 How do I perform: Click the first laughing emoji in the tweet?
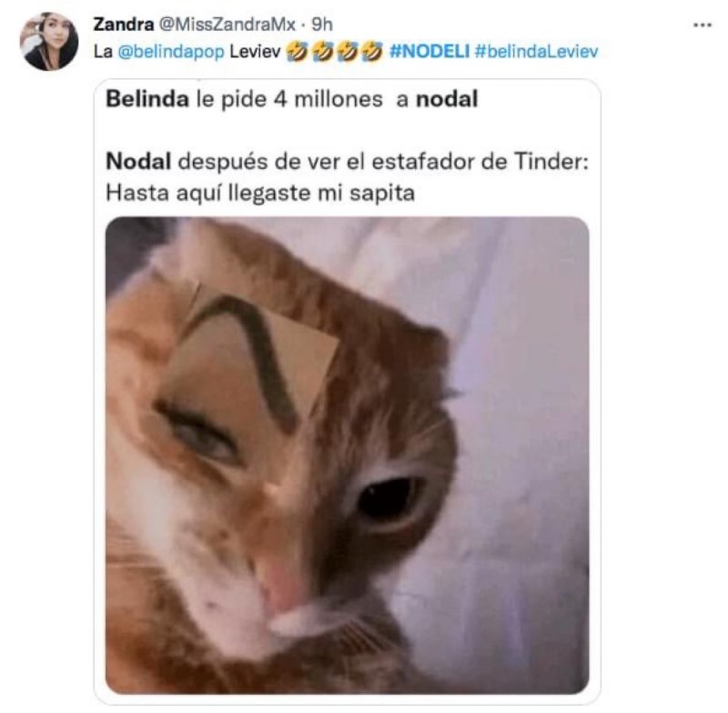click(298, 51)
